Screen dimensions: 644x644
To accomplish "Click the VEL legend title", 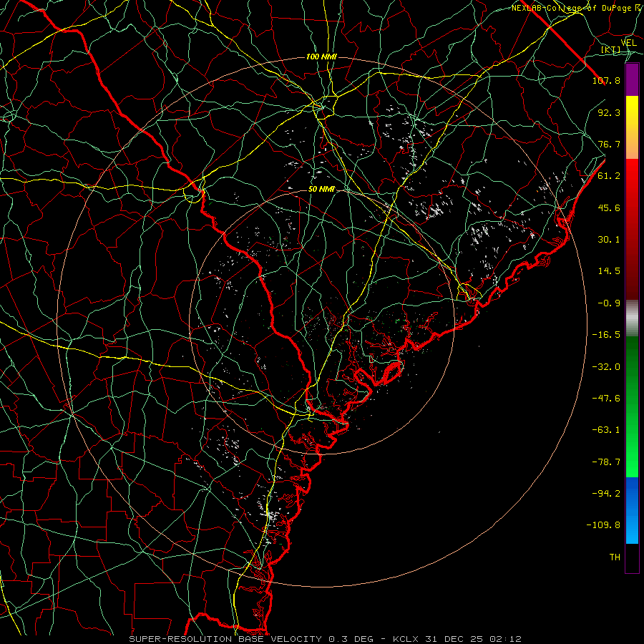I will tap(628, 43).
